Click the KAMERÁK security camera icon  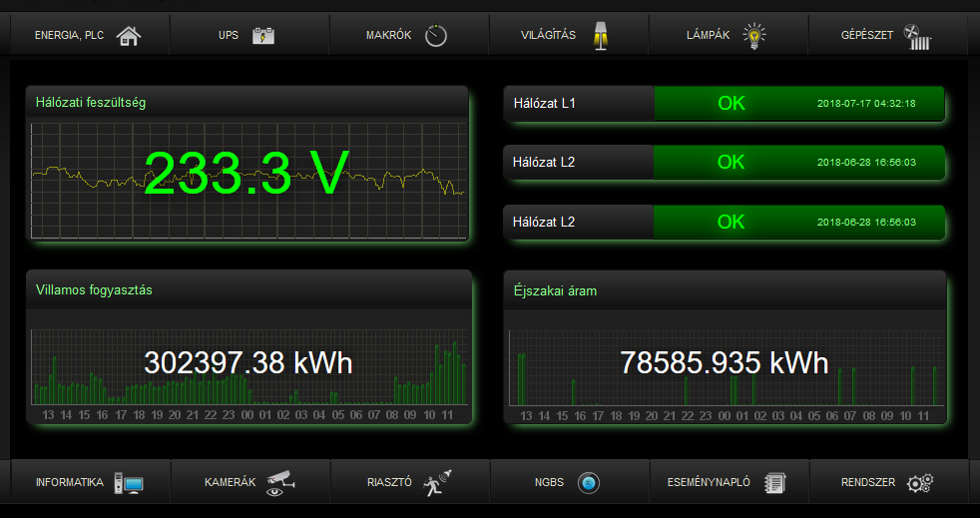(x=278, y=483)
